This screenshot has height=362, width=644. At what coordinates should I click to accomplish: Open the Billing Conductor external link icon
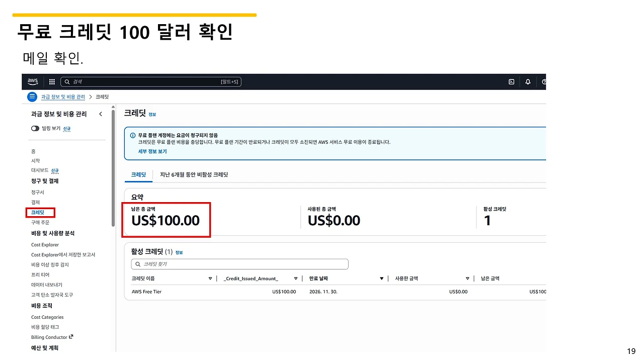[70, 337]
